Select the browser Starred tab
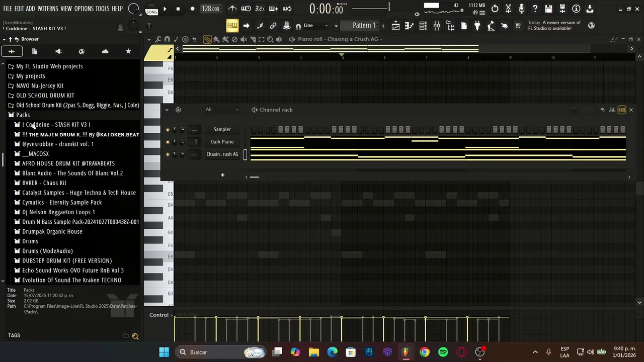 128,51
